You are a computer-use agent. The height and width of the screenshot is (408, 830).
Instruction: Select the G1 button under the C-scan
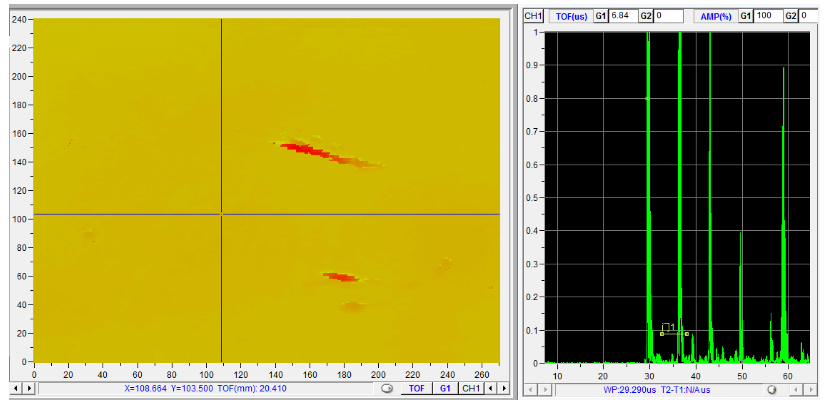[x=445, y=389]
